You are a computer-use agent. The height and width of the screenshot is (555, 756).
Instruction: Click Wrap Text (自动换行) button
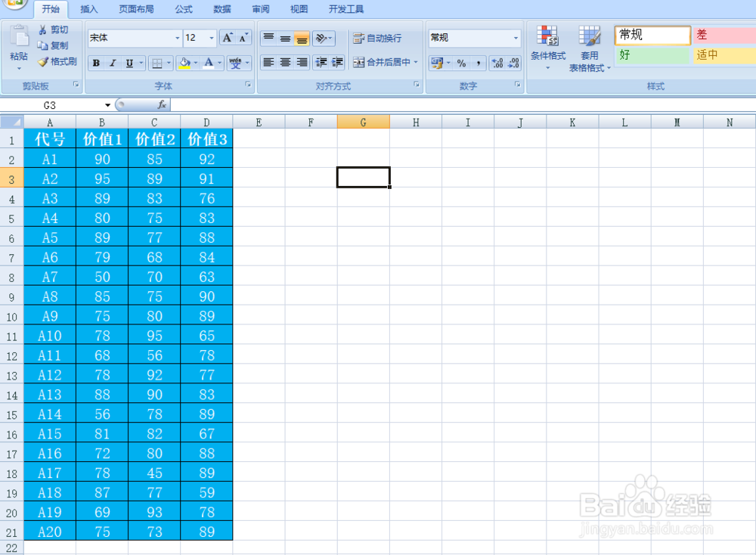pyautogui.click(x=377, y=38)
